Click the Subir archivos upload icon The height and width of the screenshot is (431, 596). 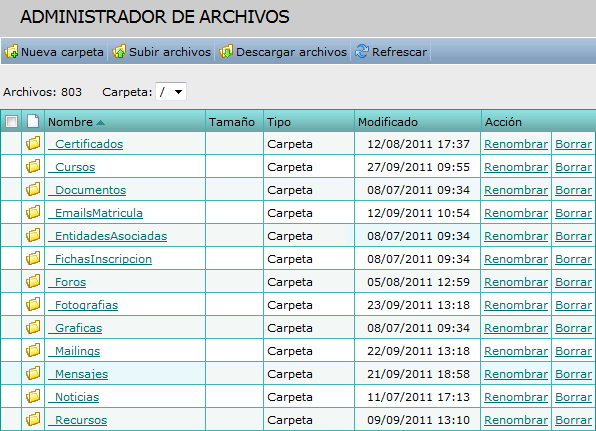(x=119, y=52)
